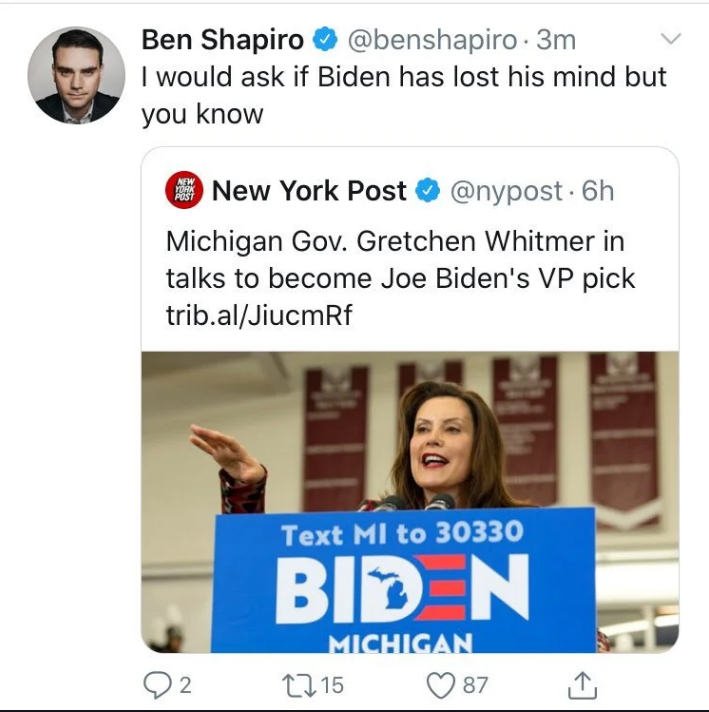Image resolution: width=709 pixels, height=712 pixels.
Task: Click the retweet count of 15
Action: 332,684
